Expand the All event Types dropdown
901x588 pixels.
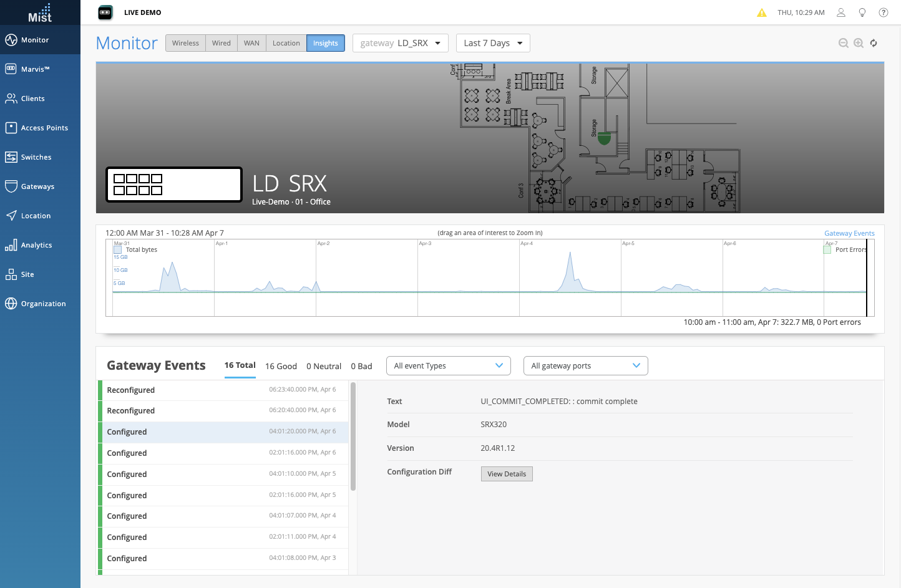(448, 366)
